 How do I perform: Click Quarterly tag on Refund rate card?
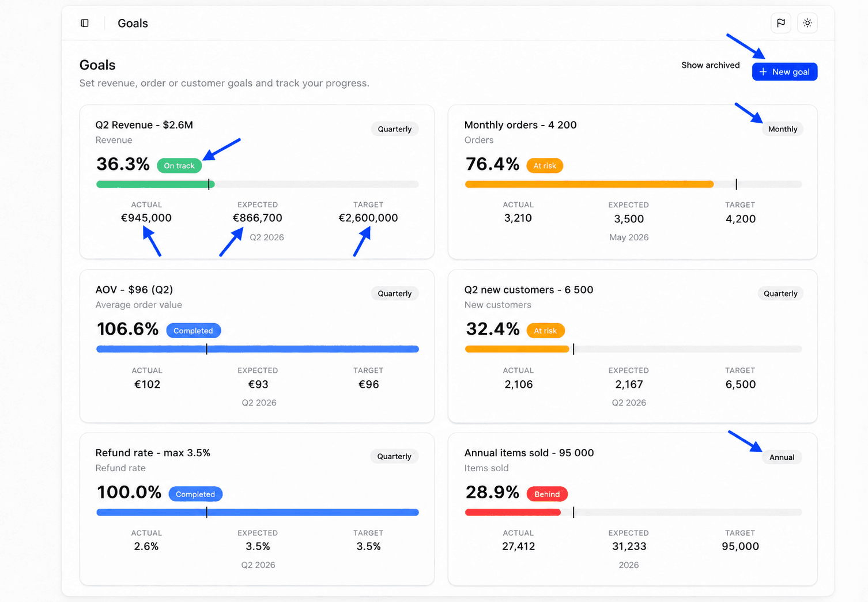(x=394, y=456)
